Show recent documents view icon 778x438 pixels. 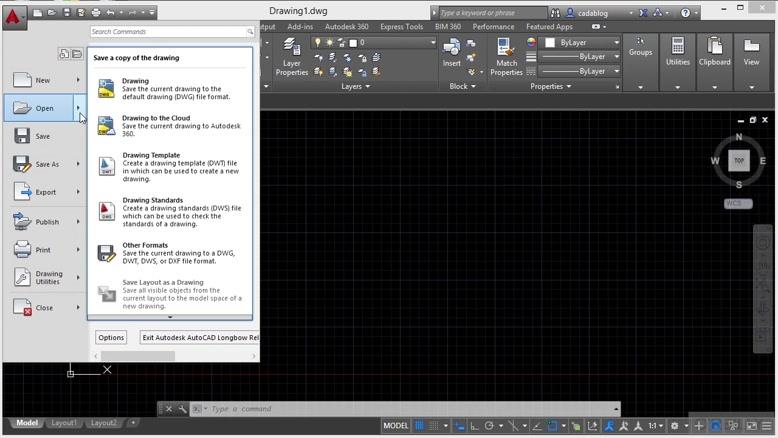(64, 54)
